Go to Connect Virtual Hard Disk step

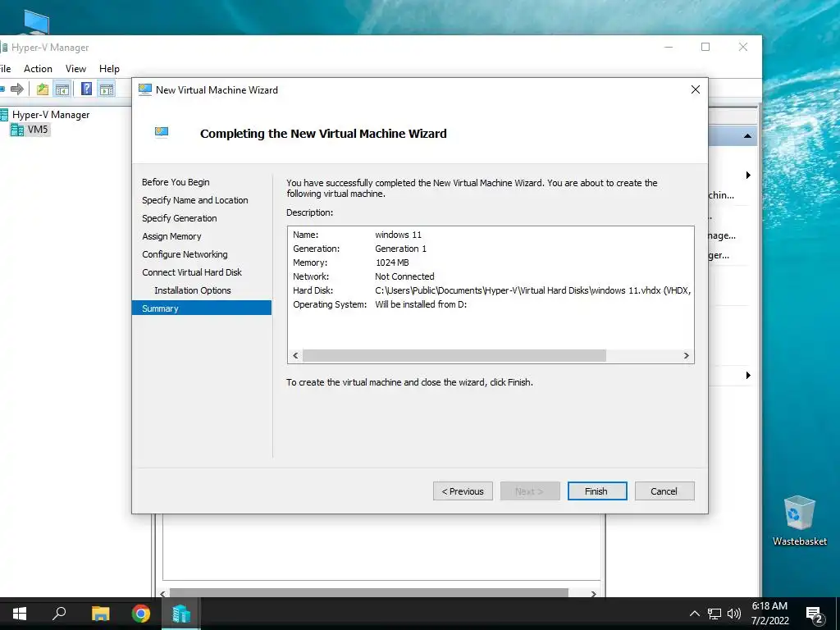192,272
